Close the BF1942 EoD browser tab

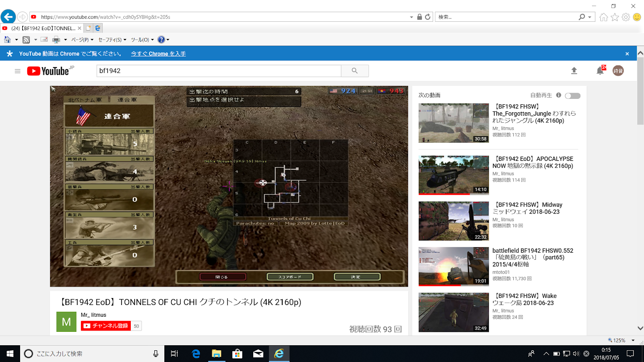(79, 28)
